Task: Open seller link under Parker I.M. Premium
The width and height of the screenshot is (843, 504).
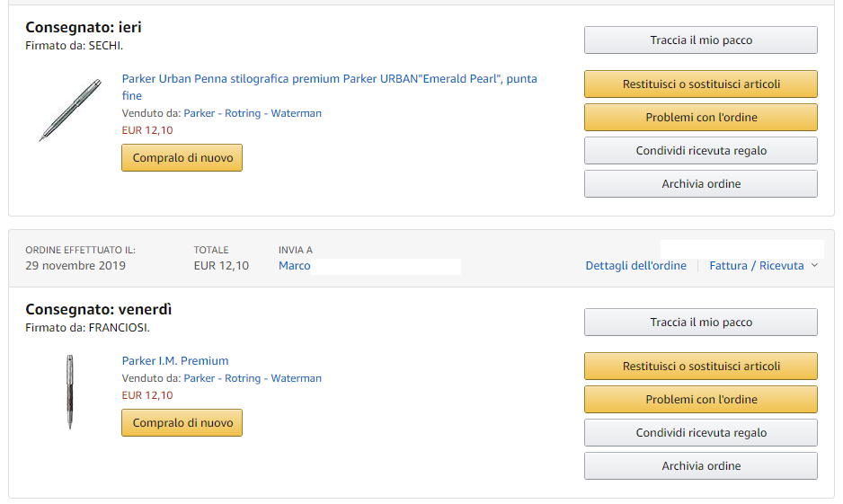Action: [253, 378]
